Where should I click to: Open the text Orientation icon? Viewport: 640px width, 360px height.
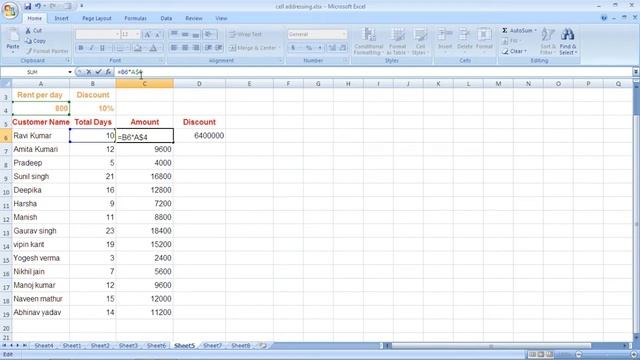pos(210,34)
